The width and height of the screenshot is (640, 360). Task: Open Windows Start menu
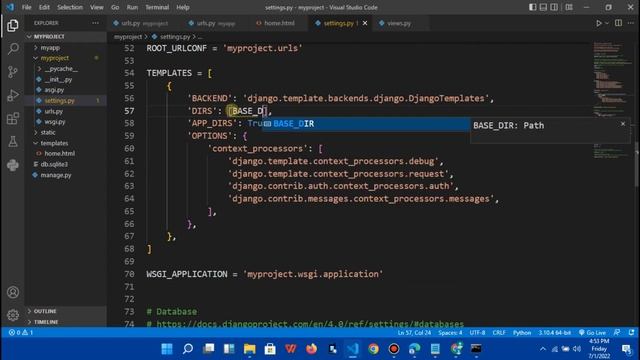[x=167, y=349]
